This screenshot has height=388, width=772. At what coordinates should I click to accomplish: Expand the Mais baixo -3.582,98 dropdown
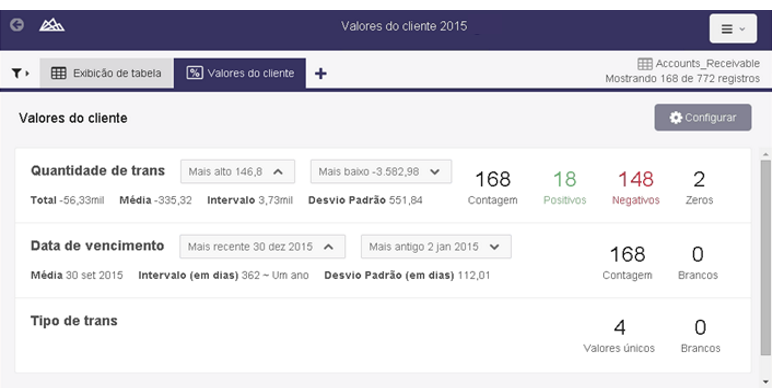pyautogui.click(x=381, y=171)
